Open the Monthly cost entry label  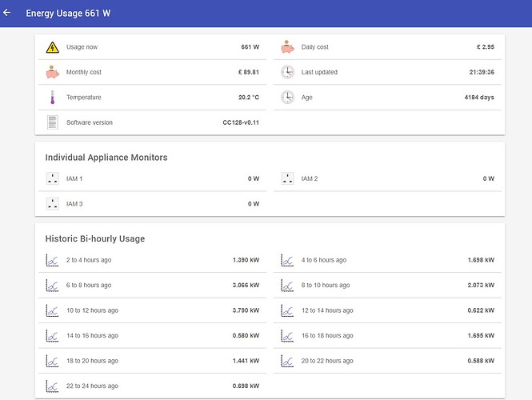(x=84, y=72)
